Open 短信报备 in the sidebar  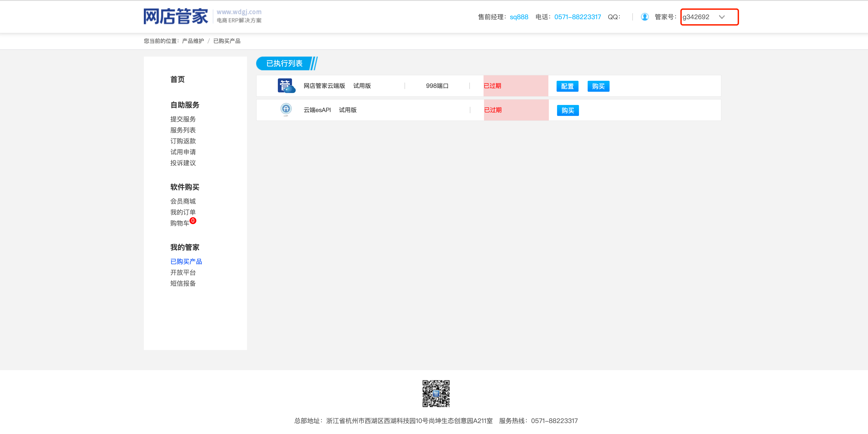click(x=183, y=283)
